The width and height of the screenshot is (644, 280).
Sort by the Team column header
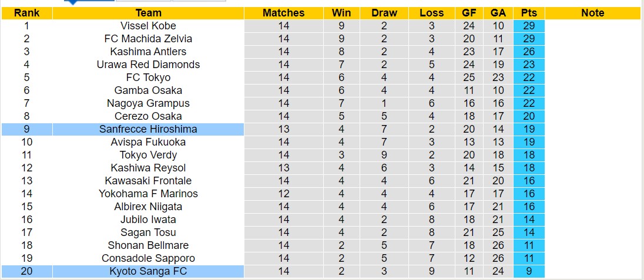pos(148,13)
